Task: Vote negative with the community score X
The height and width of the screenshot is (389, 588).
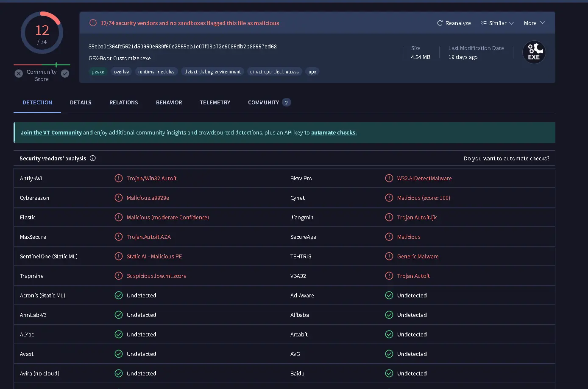Action: (19, 73)
